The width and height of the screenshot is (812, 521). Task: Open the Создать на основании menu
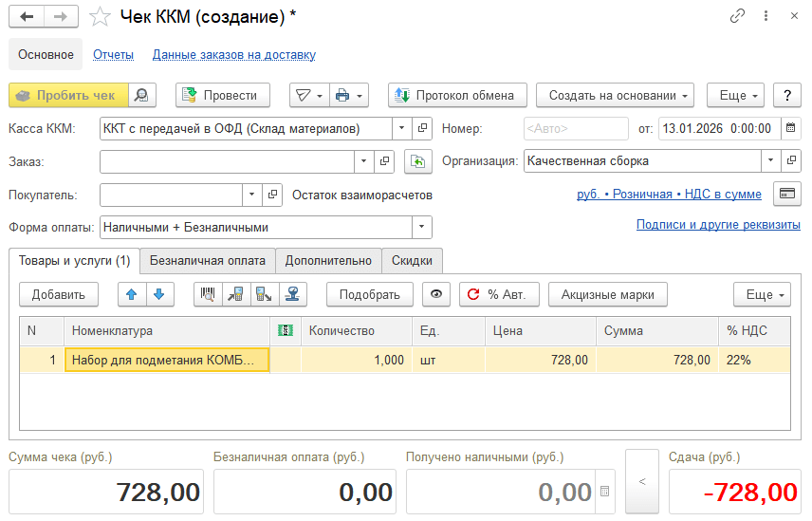coord(615,95)
